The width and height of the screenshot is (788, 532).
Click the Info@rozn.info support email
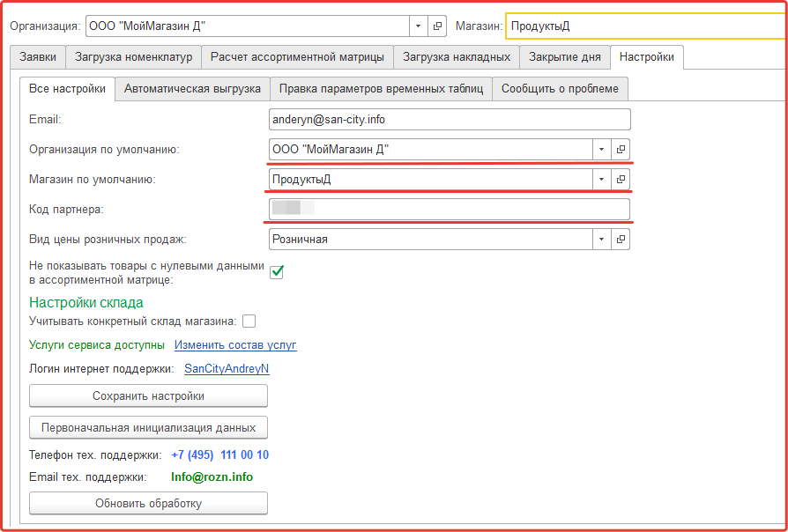click(212, 477)
